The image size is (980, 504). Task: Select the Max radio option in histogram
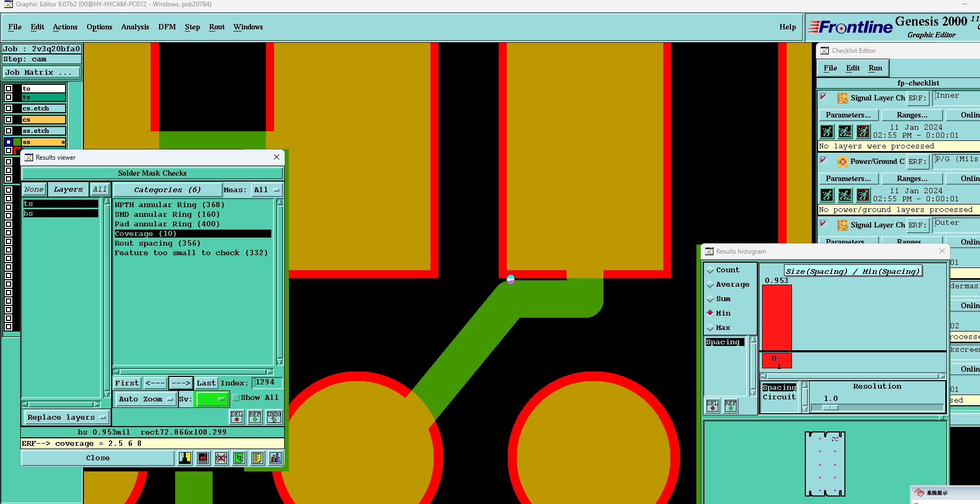point(710,328)
